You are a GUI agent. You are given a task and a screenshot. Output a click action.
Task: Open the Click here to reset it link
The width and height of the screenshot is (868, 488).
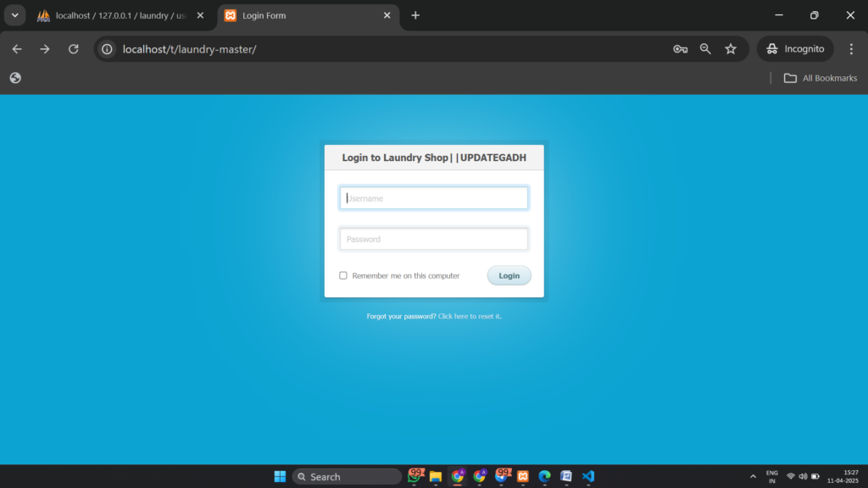click(470, 317)
